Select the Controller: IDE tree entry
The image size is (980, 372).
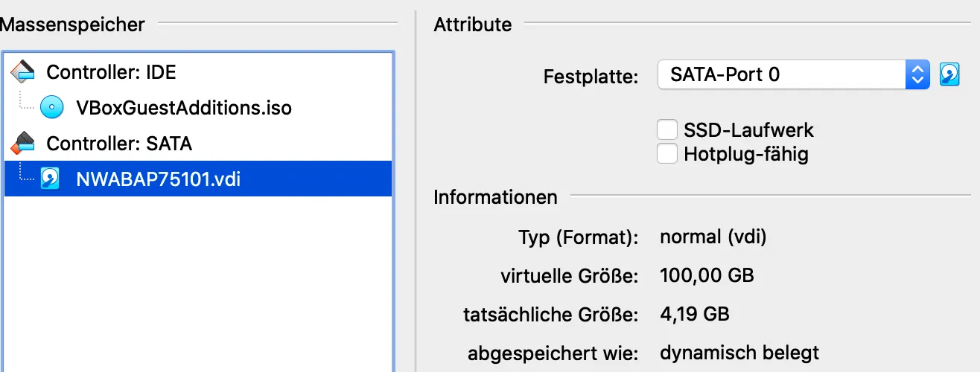111,72
